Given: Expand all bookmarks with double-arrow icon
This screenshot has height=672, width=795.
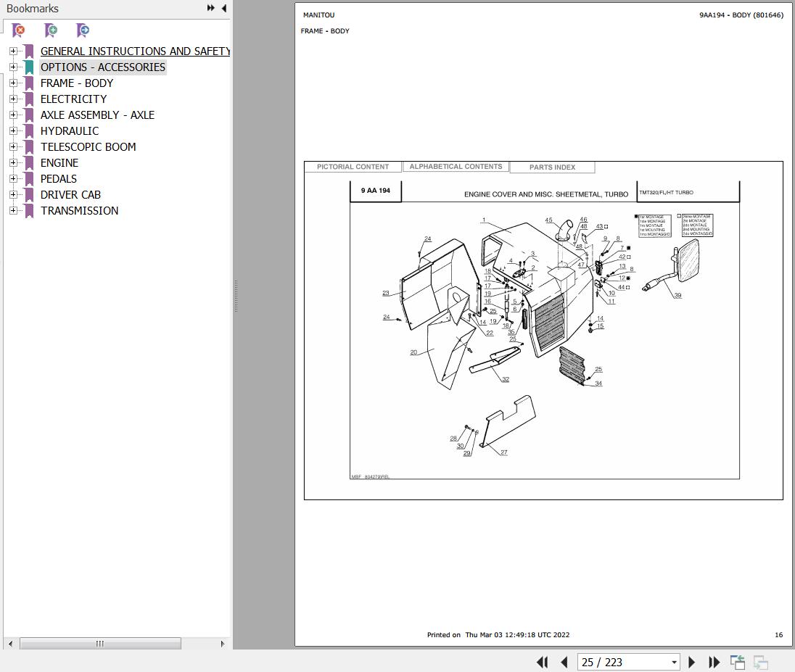Looking at the screenshot, I should (211, 8).
